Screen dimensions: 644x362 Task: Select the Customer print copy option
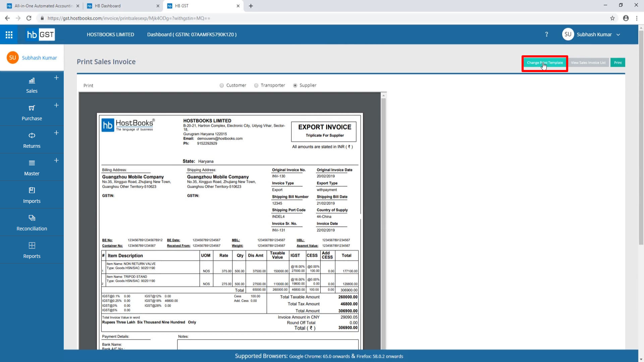point(222,85)
